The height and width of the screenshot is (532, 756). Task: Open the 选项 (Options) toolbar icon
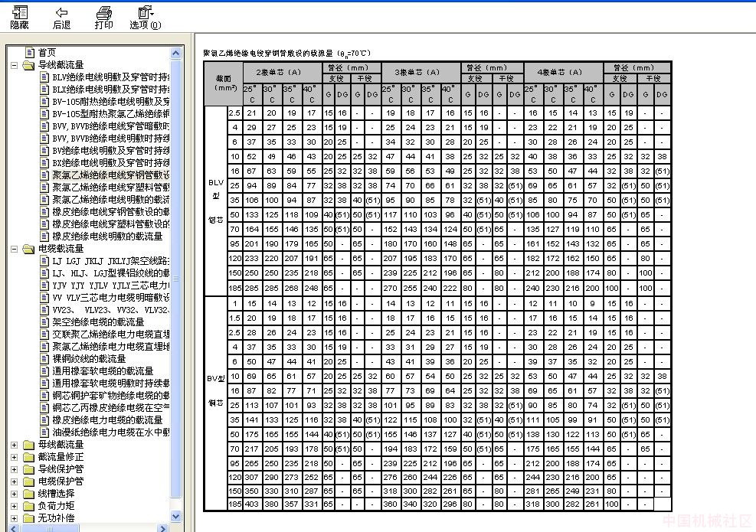click(x=145, y=12)
